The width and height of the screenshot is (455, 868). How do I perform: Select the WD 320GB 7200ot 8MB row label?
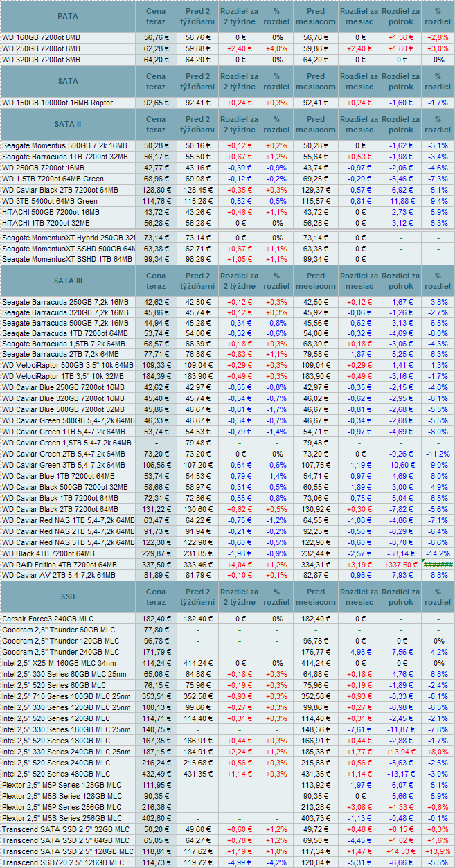coord(41,60)
